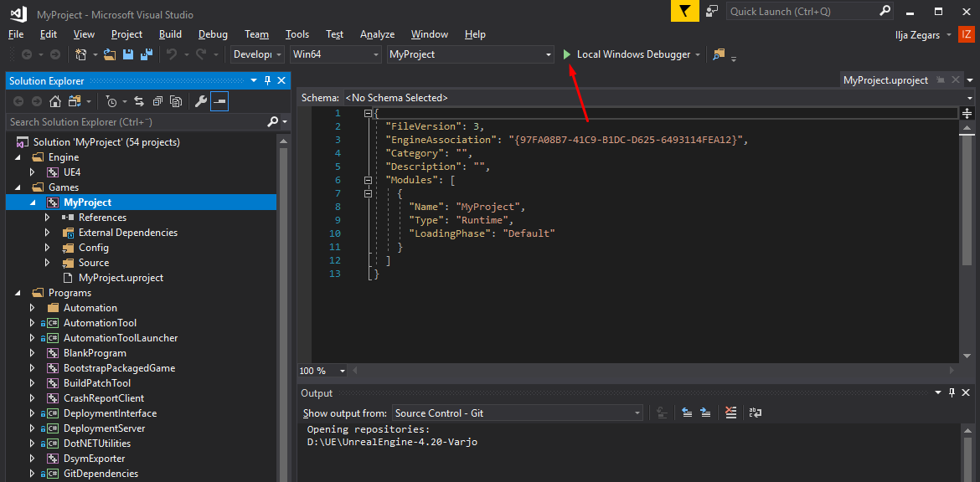The image size is (980, 482).
Task: Click the IZ user account avatar
Action: [x=967, y=35]
